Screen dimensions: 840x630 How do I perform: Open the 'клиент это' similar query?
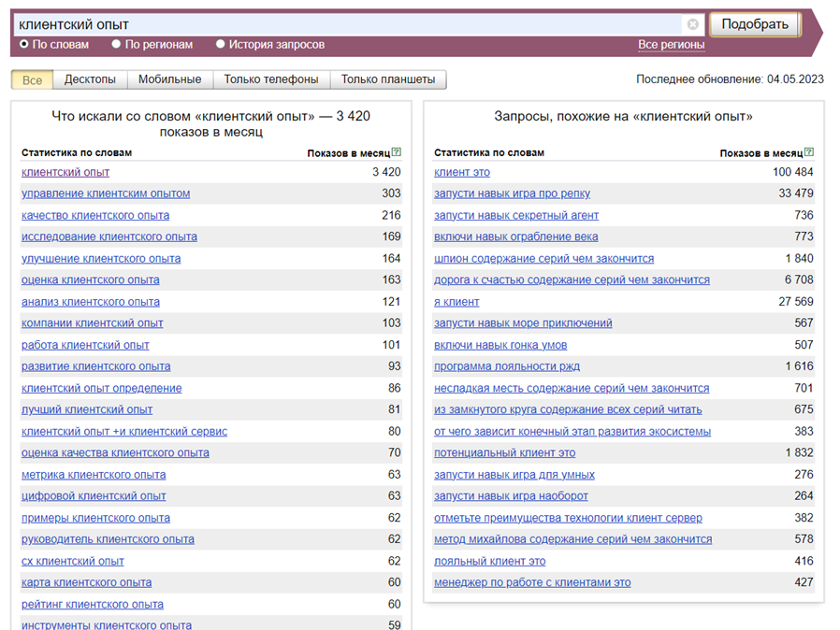[462, 172]
